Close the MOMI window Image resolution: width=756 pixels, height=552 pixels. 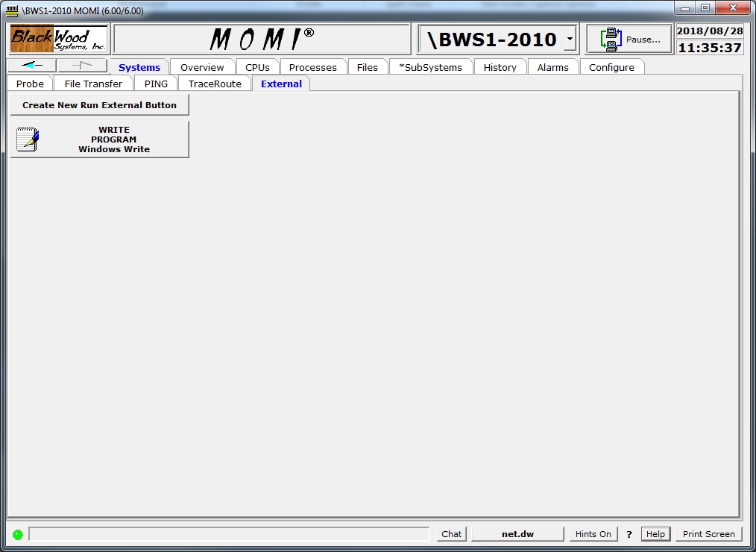point(733,8)
